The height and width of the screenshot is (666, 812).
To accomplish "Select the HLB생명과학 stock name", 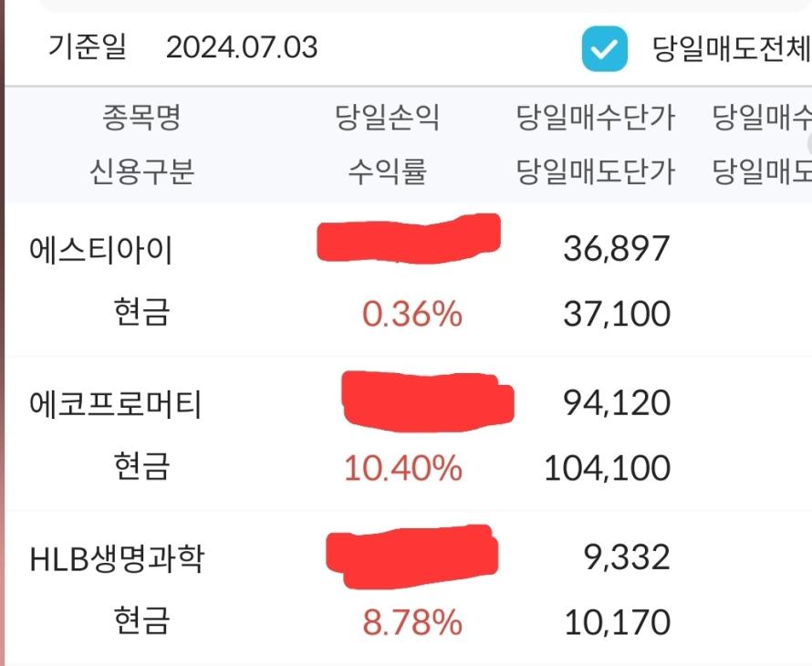I will [117, 559].
